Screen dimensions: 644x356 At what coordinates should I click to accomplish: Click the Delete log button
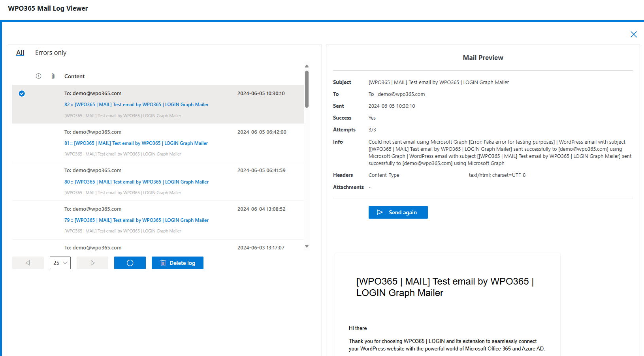pyautogui.click(x=177, y=263)
